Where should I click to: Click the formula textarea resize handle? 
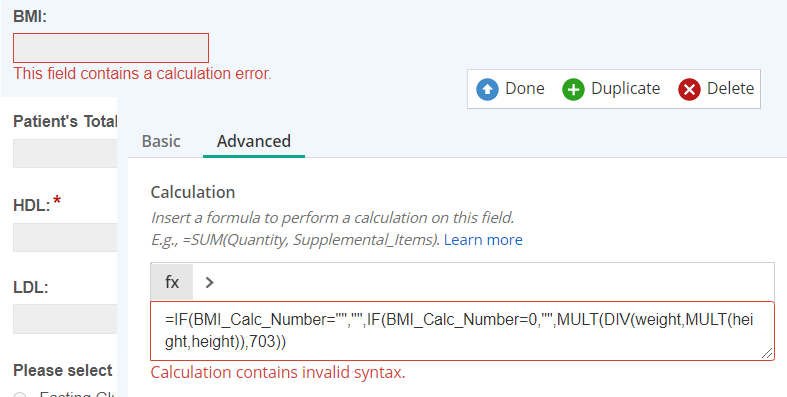coord(767,353)
